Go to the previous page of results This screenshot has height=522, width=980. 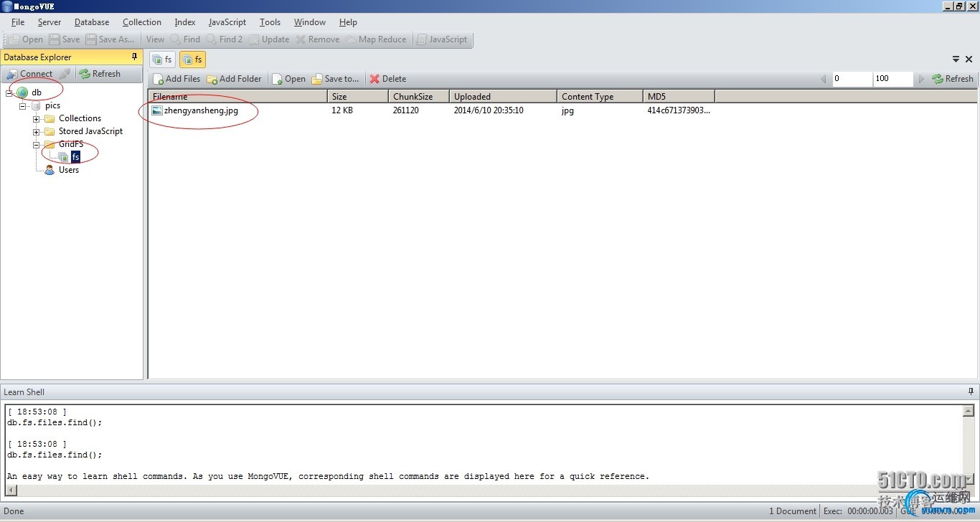823,79
